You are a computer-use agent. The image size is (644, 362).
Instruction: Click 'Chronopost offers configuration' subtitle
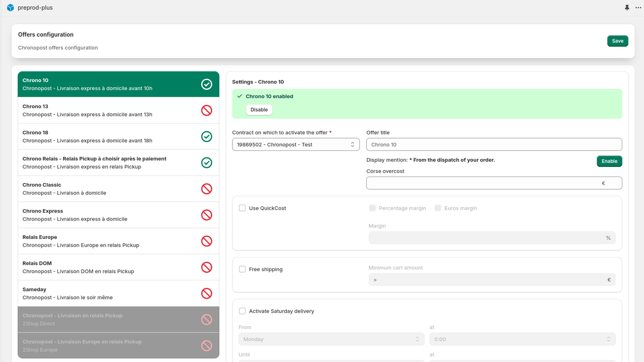click(x=58, y=48)
